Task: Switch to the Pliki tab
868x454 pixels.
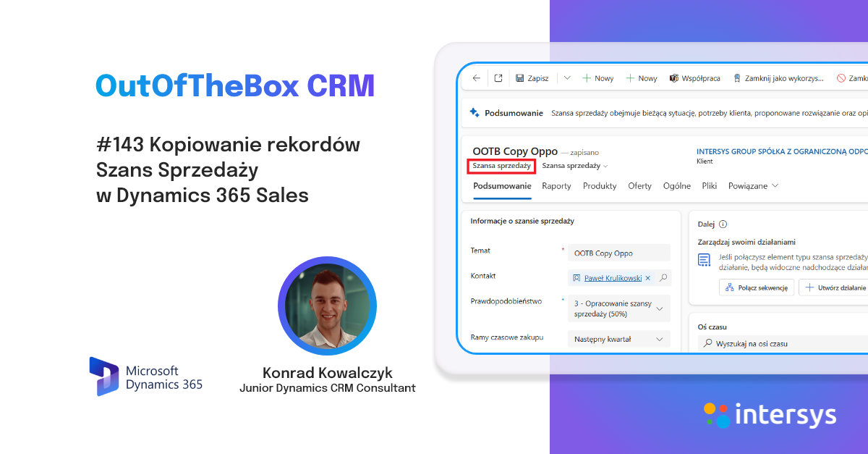Action: pos(709,186)
